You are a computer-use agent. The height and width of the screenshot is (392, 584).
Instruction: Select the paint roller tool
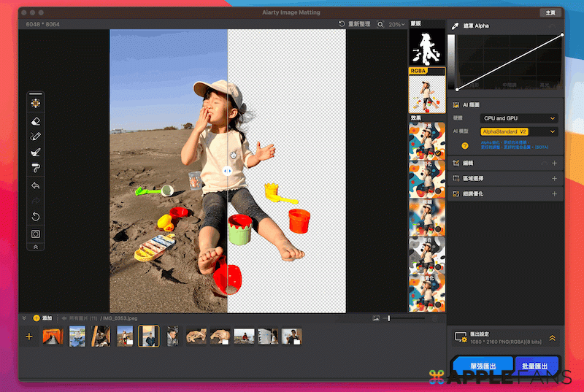click(36, 169)
